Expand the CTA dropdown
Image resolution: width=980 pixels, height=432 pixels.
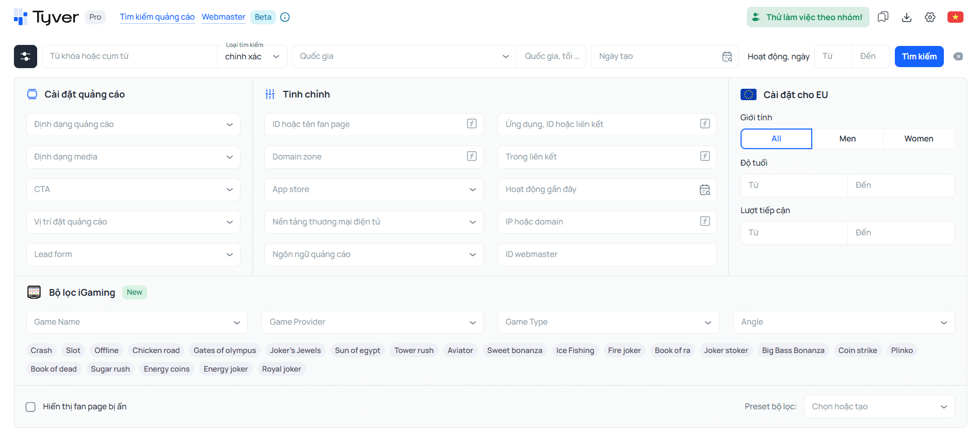(133, 189)
